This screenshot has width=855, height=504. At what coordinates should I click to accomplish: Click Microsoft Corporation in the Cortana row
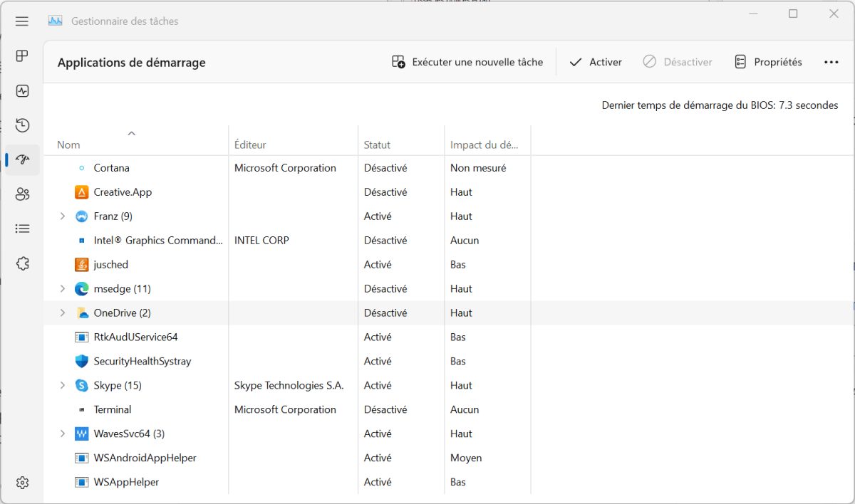tap(285, 168)
